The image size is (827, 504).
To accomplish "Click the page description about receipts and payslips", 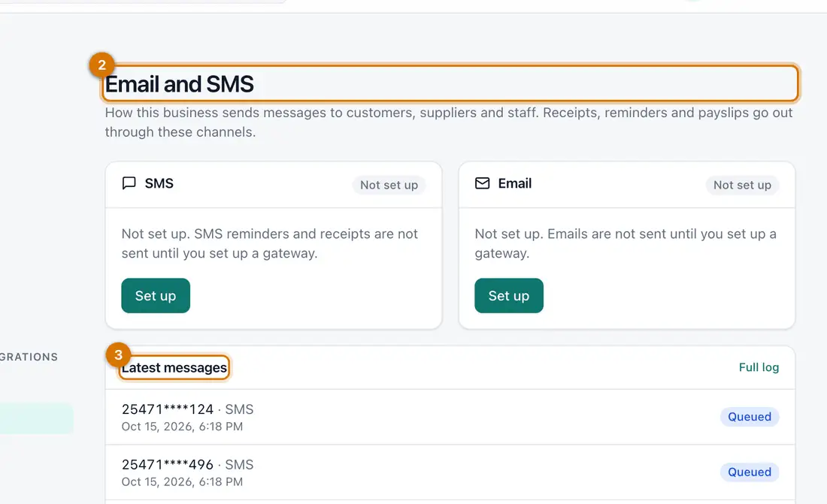I will click(x=449, y=122).
